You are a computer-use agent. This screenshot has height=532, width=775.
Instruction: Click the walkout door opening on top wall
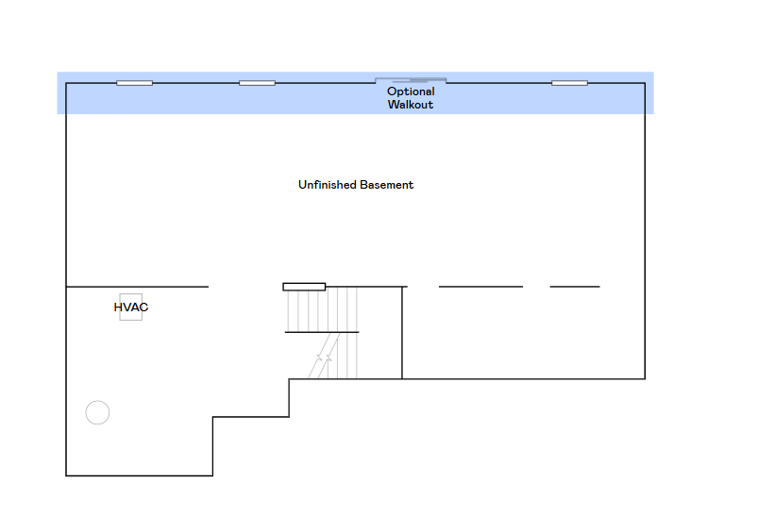click(411, 81)
